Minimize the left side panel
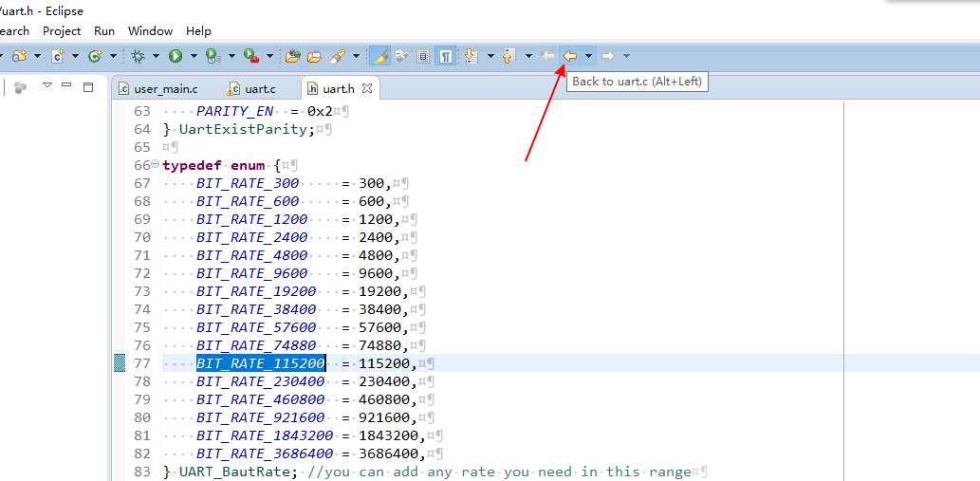 point(66,85)
